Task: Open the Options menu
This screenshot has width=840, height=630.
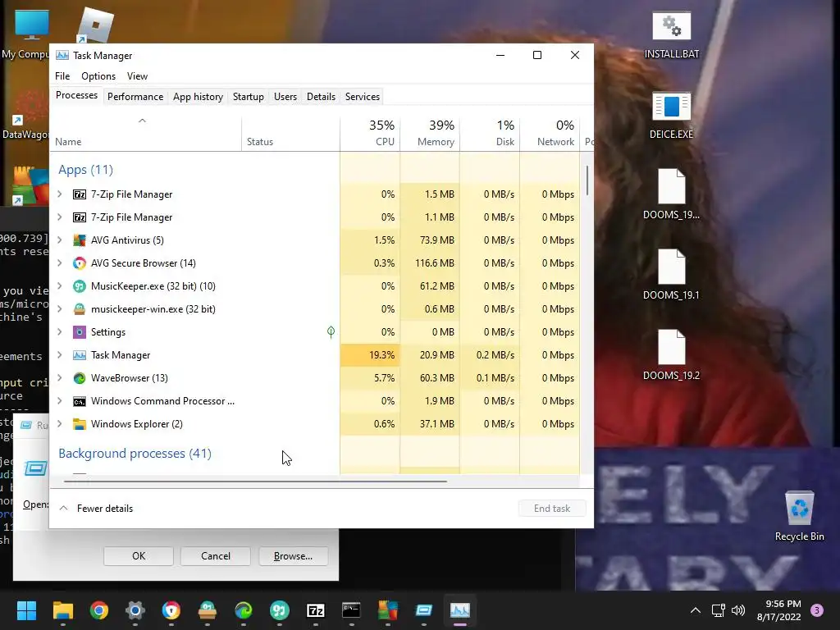Action: click(x=98, y=76)
